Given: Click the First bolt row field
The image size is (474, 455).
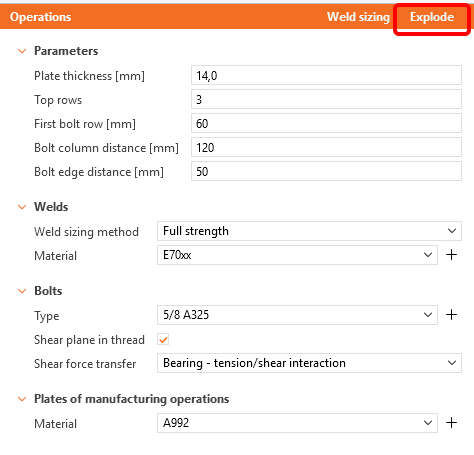Looking at the screenshot, I should pyautogui.click(x=326, y=123).
